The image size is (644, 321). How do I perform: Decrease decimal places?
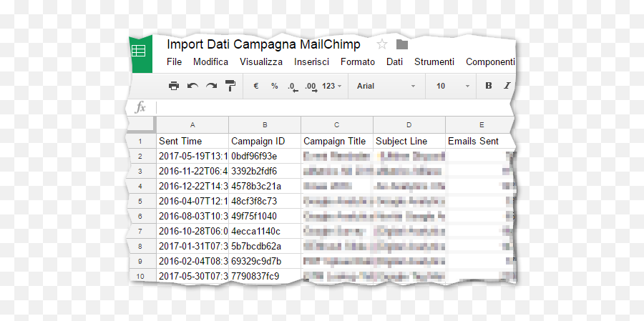(293, 87)
